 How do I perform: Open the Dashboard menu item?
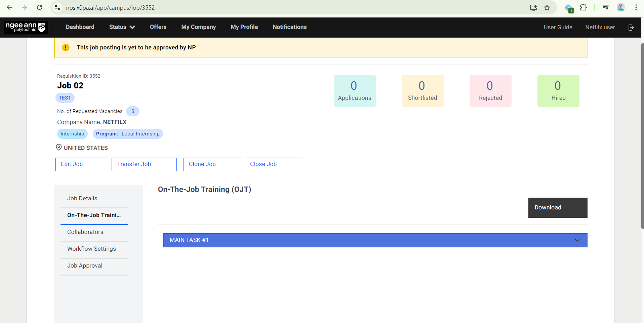coord(80,27)
